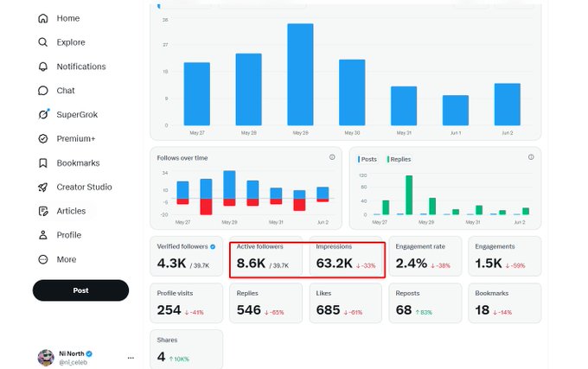Select Articles menu label
The image size is (588, 369).
(71, 211)
